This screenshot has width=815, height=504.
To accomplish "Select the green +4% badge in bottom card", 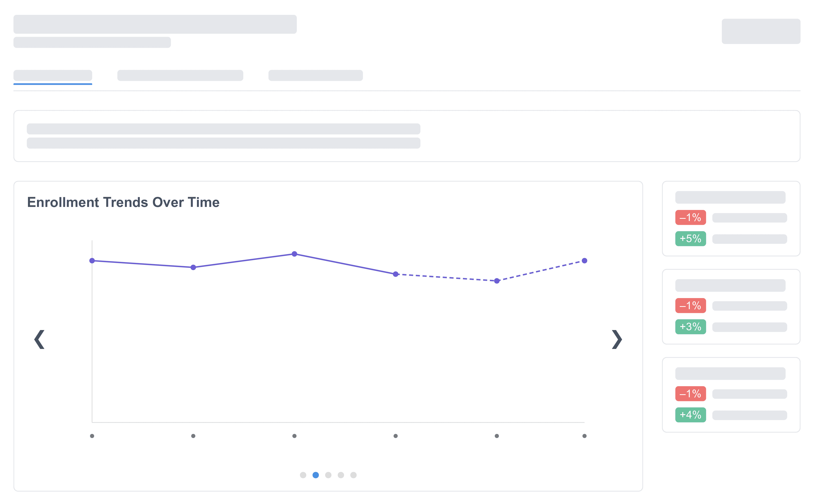I will pyautogui.click(x=690, y=415).
